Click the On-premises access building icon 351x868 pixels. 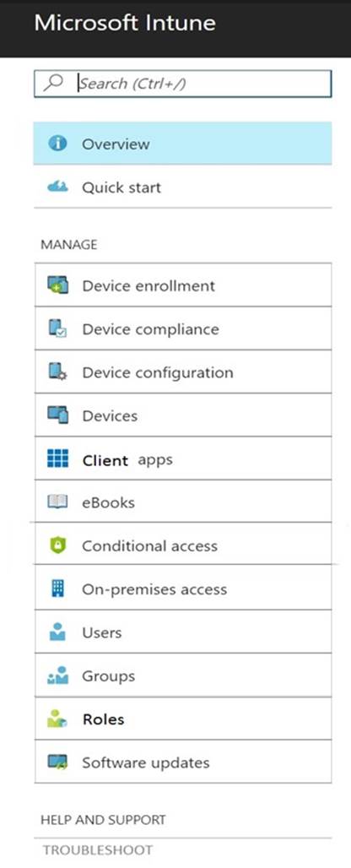point(57,589)
